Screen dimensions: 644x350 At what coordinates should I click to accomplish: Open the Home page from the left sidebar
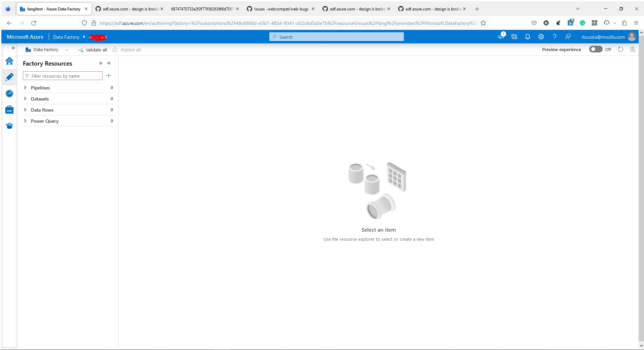click(x=9, y=61)
